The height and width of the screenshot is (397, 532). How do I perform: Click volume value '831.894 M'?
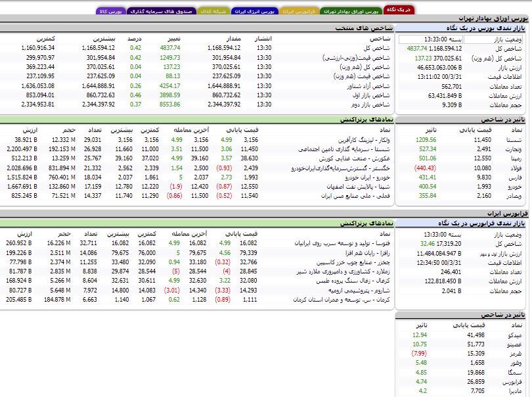point(62,168)
